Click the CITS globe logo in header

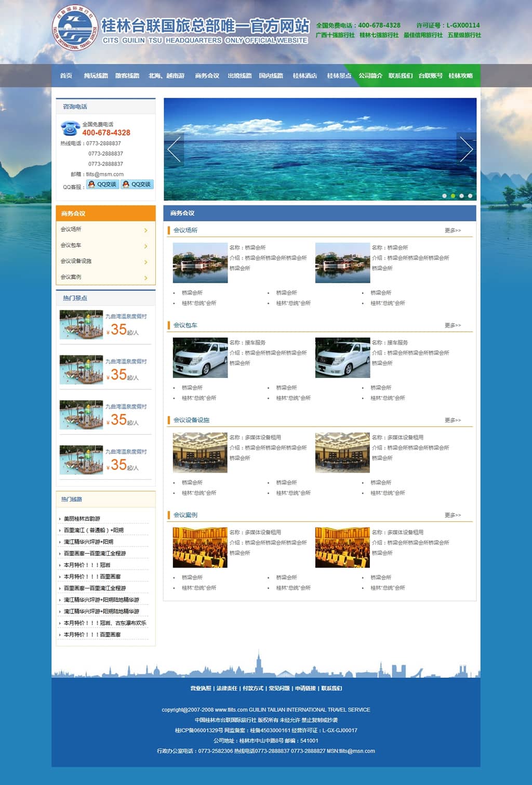(75, 28)
